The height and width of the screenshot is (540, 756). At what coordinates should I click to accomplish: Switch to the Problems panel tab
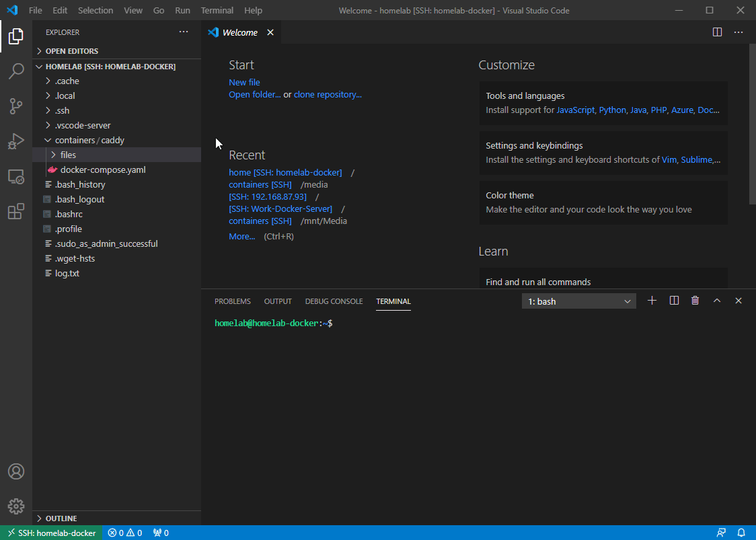point(233,301)
